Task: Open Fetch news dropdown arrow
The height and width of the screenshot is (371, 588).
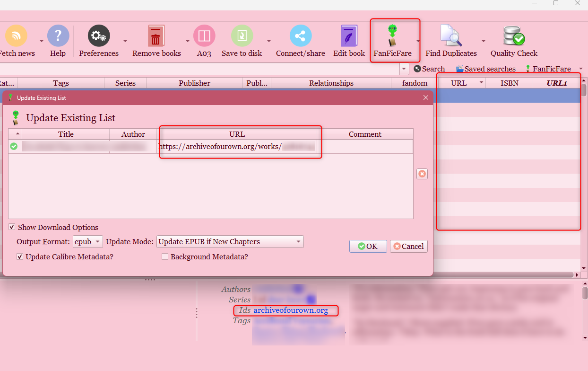Action: tap(42, 41)
